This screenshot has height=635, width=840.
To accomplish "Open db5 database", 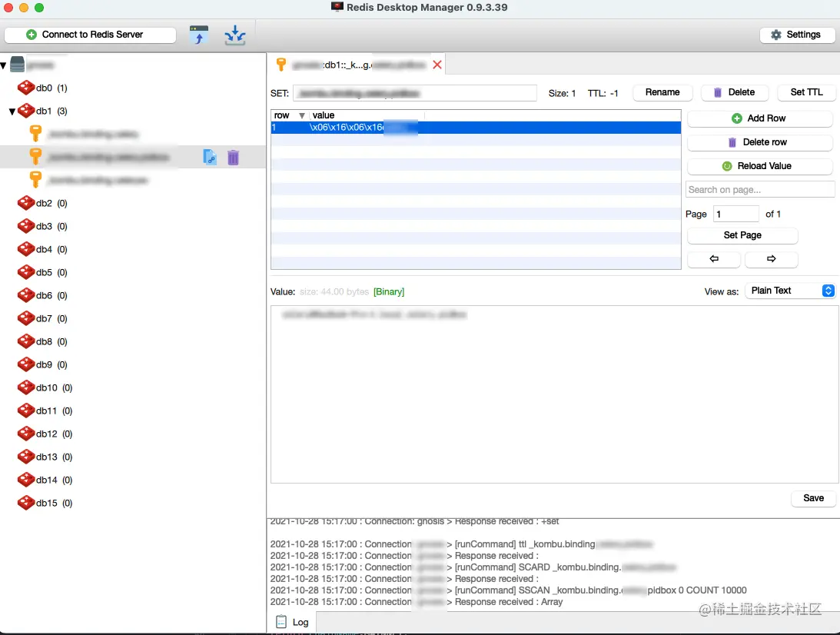I will tap(42, 272).
